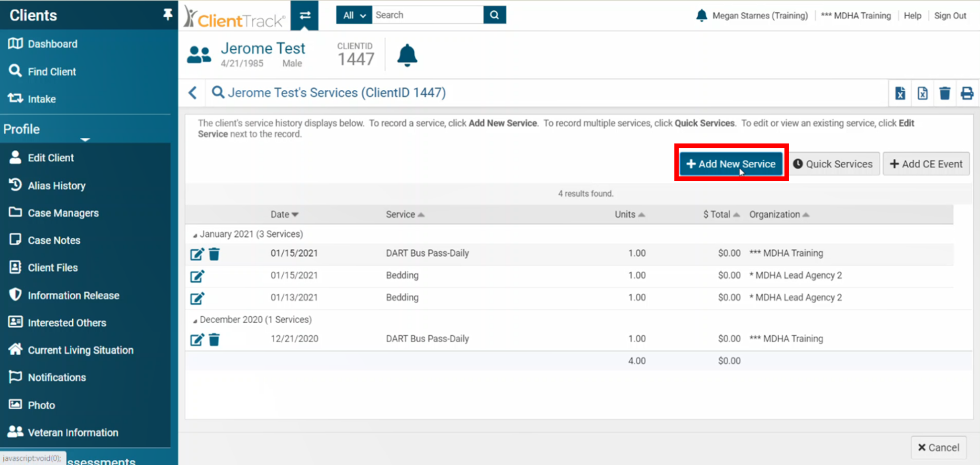Image resolution: width=980 pixels, height=465 pixels.
Task: Print the services list
Action: [967, 93]
